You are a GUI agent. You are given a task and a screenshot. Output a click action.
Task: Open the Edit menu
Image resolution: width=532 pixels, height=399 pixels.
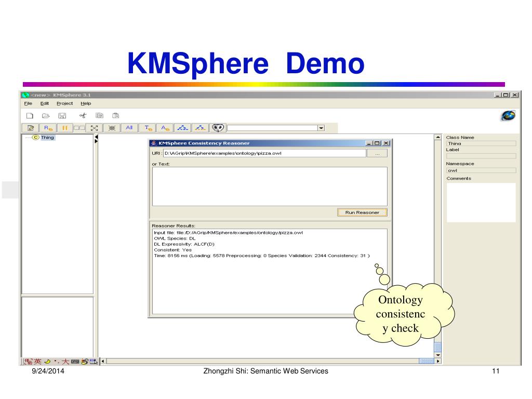pyautogui.click(x=45, y=103)
